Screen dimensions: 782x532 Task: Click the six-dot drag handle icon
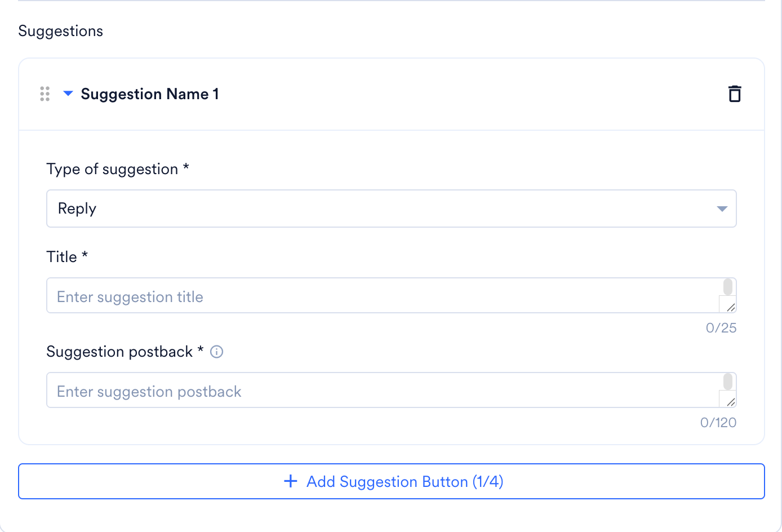point(45,94)
